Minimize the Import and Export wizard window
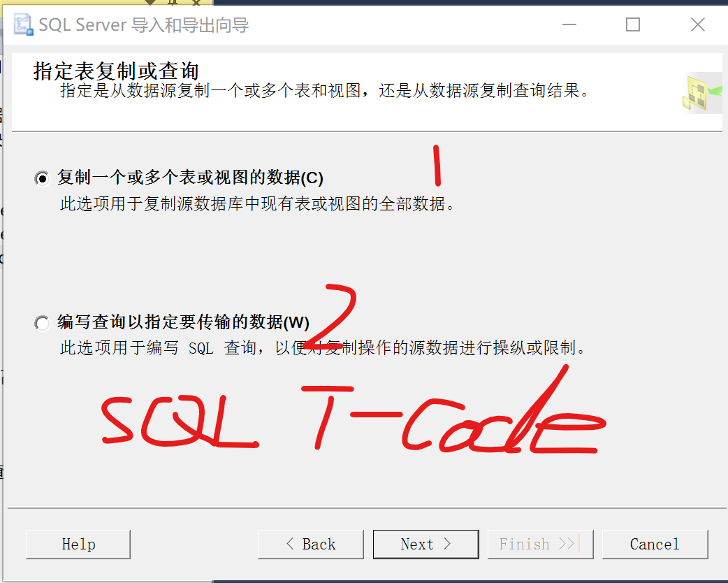This screenshot has width=728, height=583. [569, 24]
